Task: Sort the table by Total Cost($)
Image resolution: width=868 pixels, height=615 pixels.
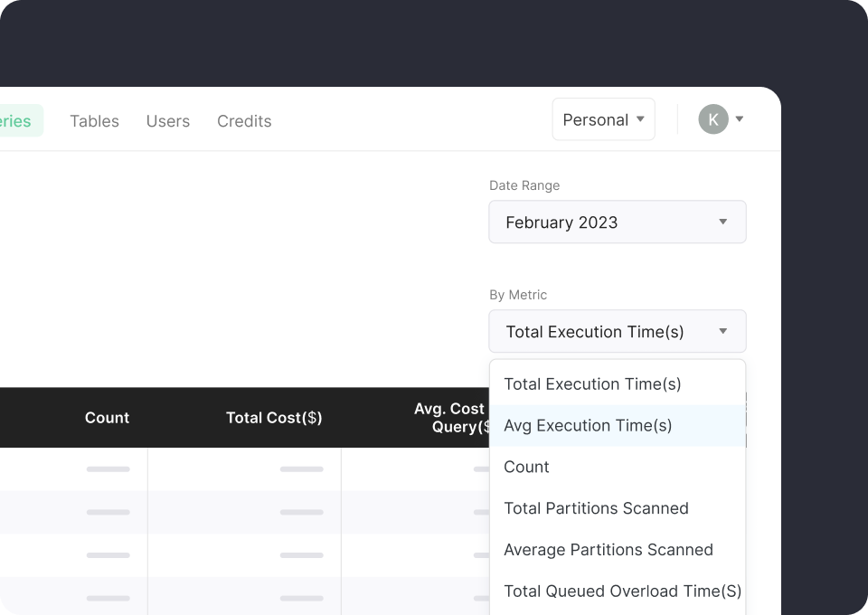Action: tap(273, 418)
